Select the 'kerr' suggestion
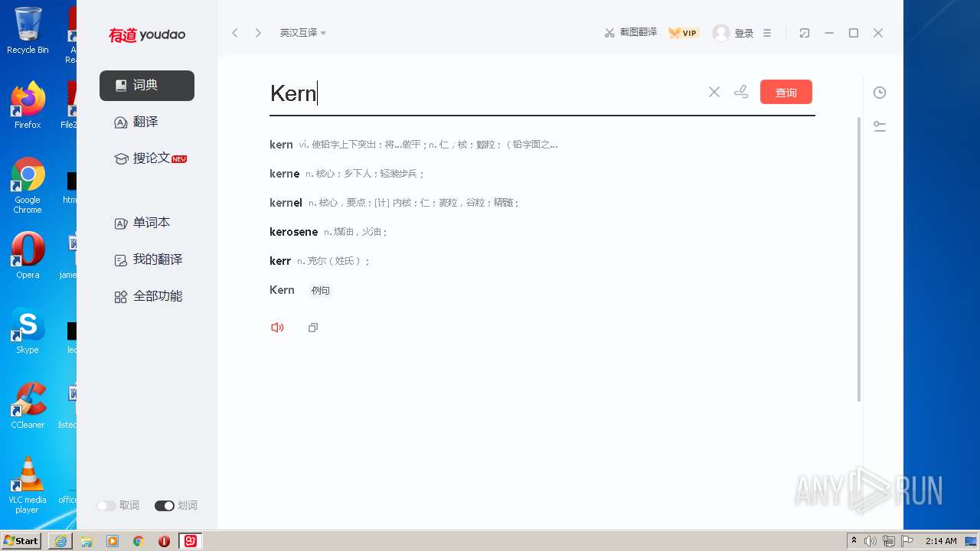Screen dimensions: 980x551 pyautogui.click(x=320, y=261)
